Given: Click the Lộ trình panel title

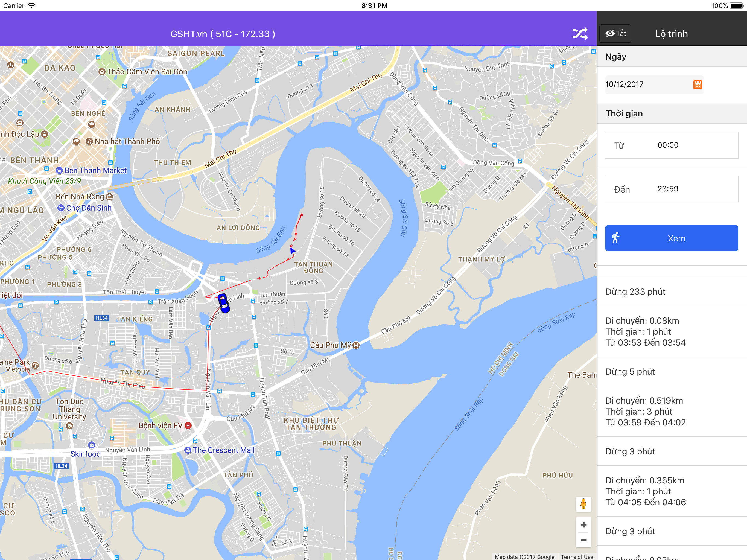Looking at the screenshot, I should pyautogui.click(x=671, y=34).
